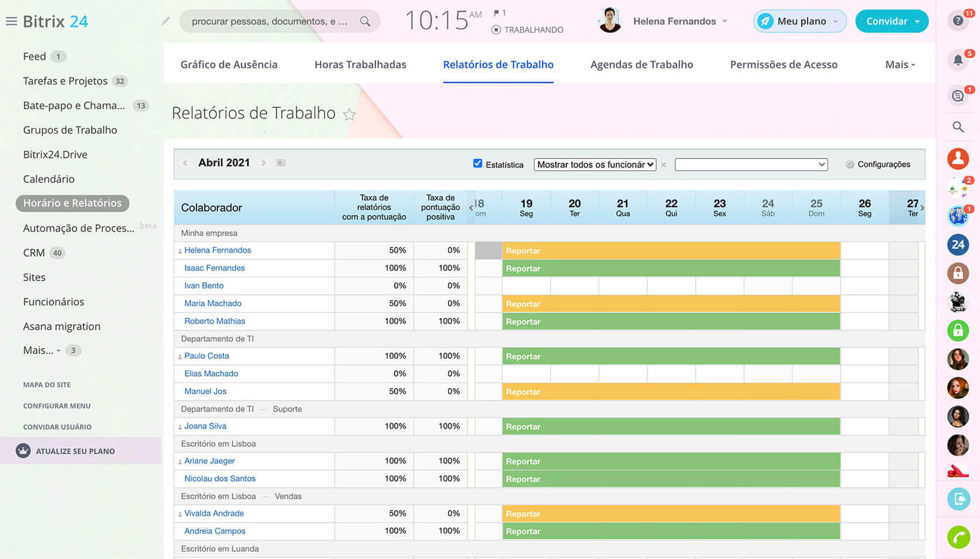
Task: Expand the Mais tab dropdown
Action: (x=899, y=64)
